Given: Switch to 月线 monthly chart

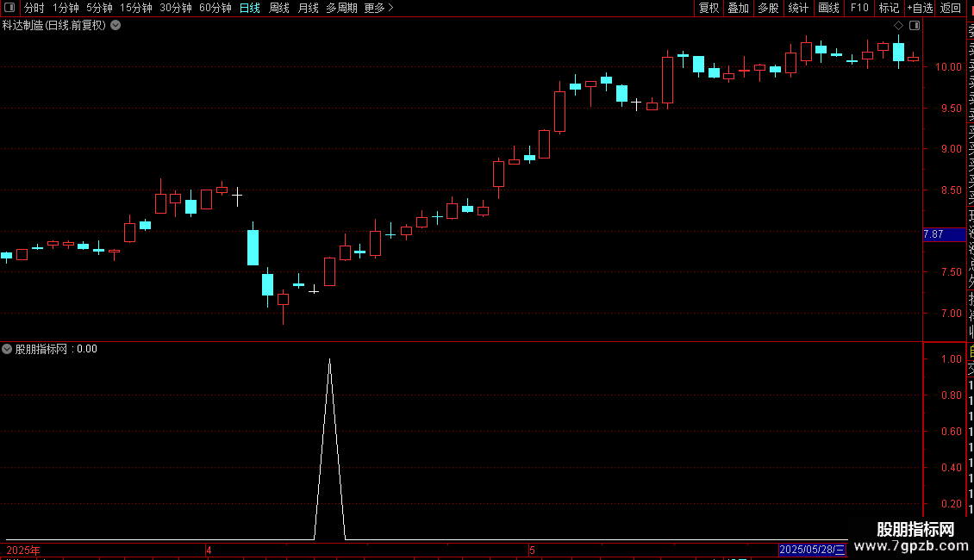Looking at the screenshot, I should point(308,8).
